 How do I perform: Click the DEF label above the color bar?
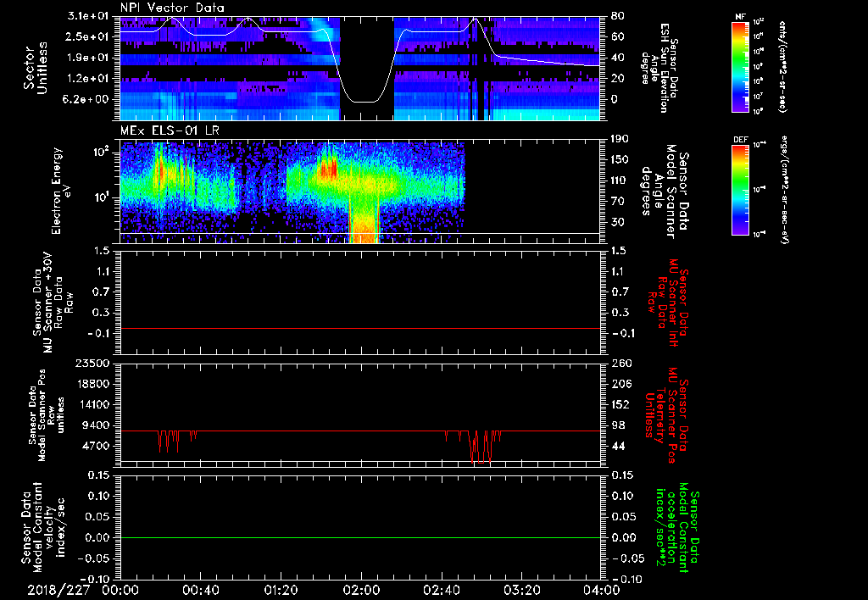[741, 140]
